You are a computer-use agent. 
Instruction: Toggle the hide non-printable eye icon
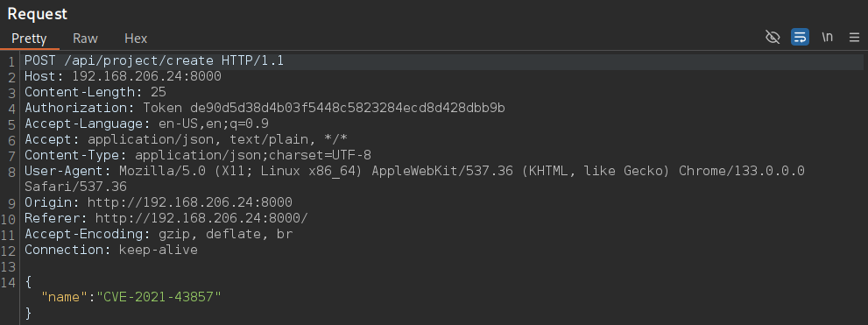773,37
